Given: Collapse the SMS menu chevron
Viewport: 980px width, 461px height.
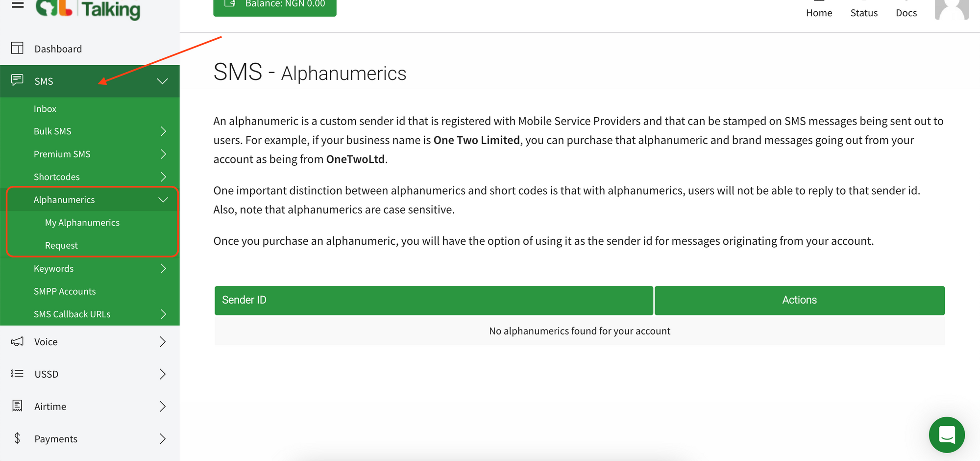Looking at the screenshot, I should 162,81.
